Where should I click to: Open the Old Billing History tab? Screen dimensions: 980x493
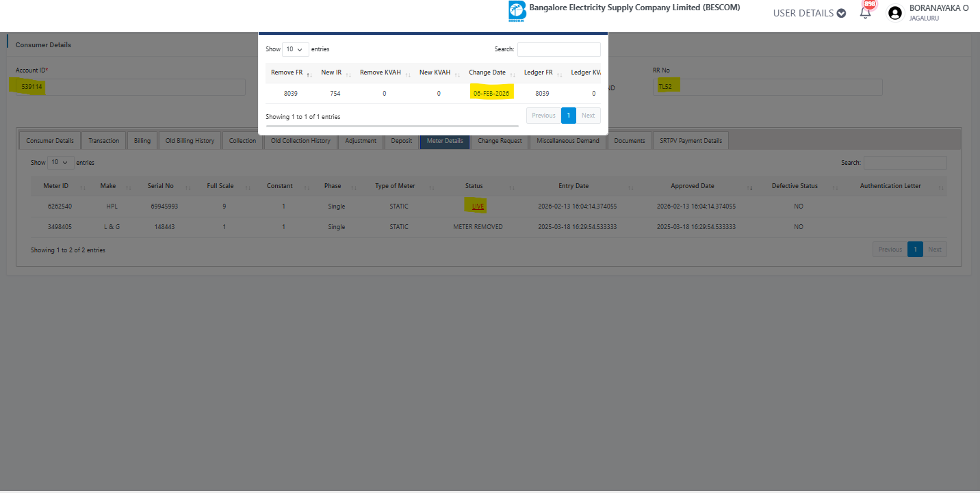(190, 141)
